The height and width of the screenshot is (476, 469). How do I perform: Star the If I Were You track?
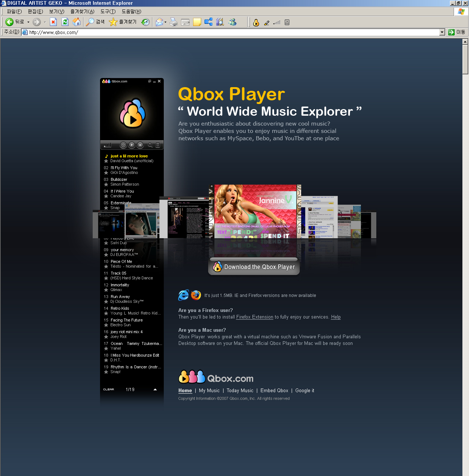(106, 196)
